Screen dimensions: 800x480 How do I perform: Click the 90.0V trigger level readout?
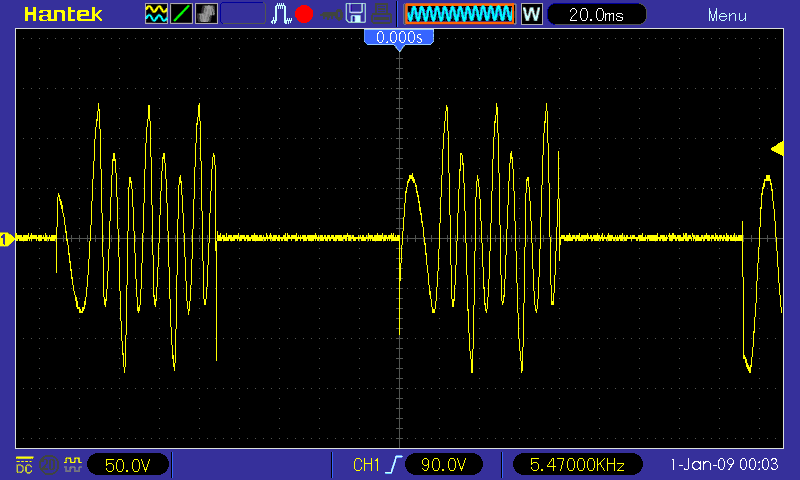(x=443, y=465)
